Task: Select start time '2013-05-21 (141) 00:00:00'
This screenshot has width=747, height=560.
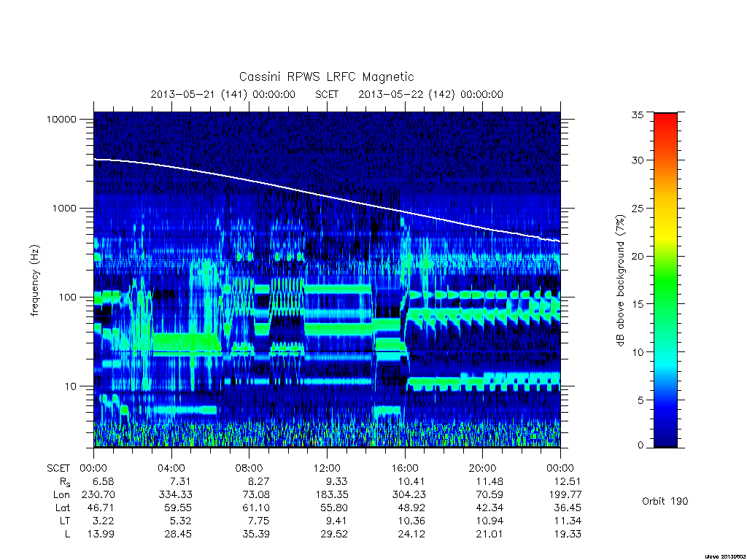Action: tap(223, 94)
